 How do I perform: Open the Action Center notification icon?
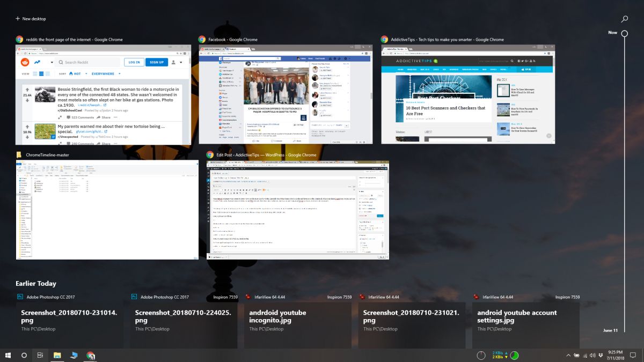(x=633, y=355)
